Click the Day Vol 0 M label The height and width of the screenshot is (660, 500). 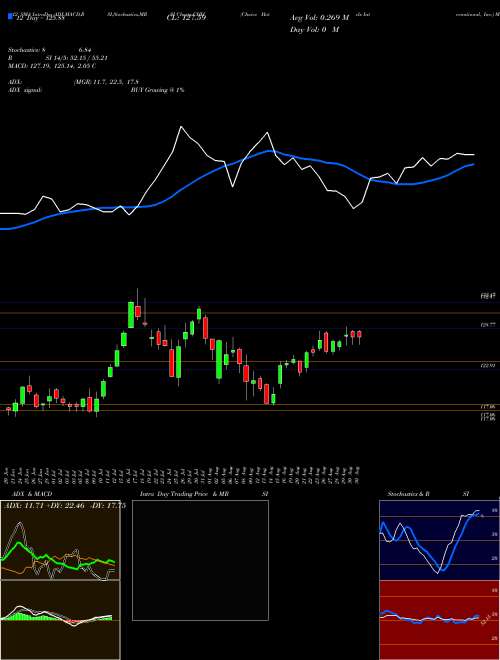pyautogui.click(x=314, y=30)
